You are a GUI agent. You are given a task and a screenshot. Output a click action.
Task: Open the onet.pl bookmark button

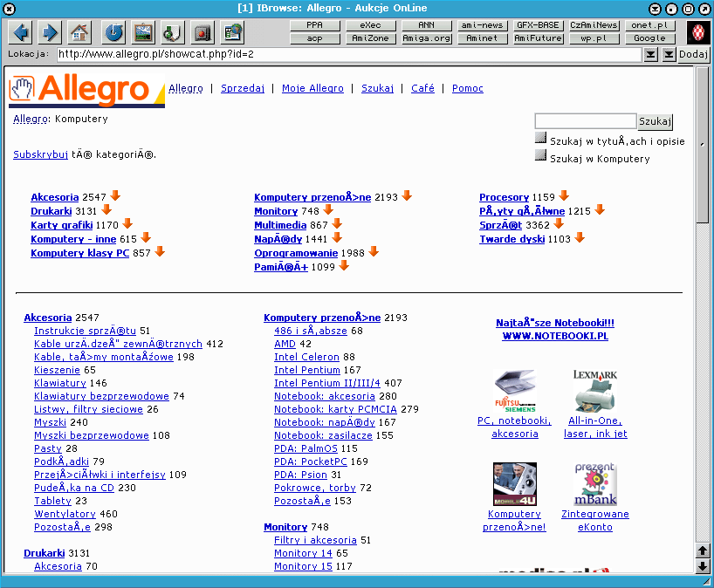point(649,25)
